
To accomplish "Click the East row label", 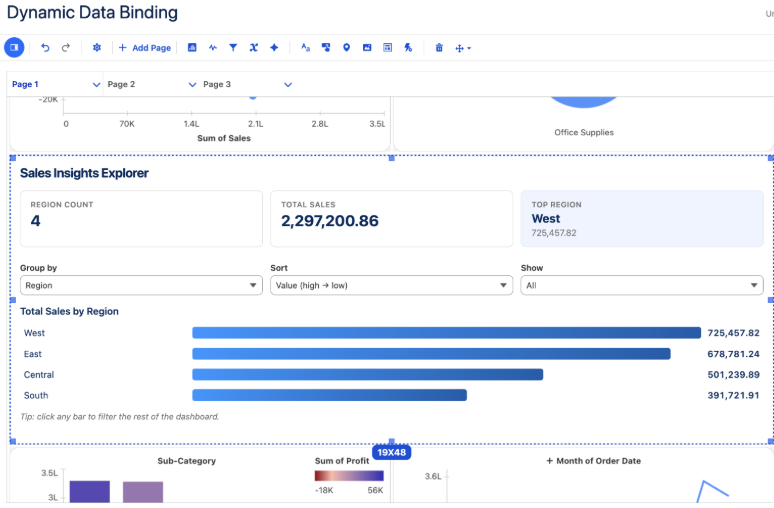I will coord(33,354).
